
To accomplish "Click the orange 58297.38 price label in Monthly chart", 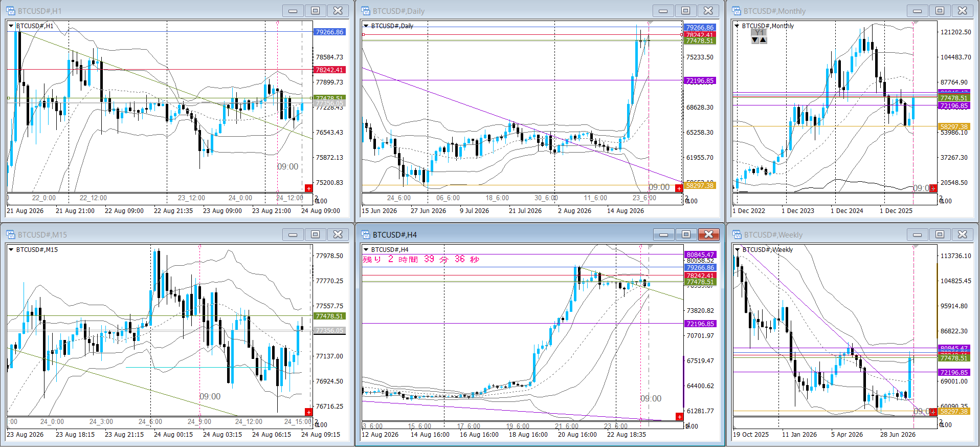I will pyautogui.click(x=954, y=126).
